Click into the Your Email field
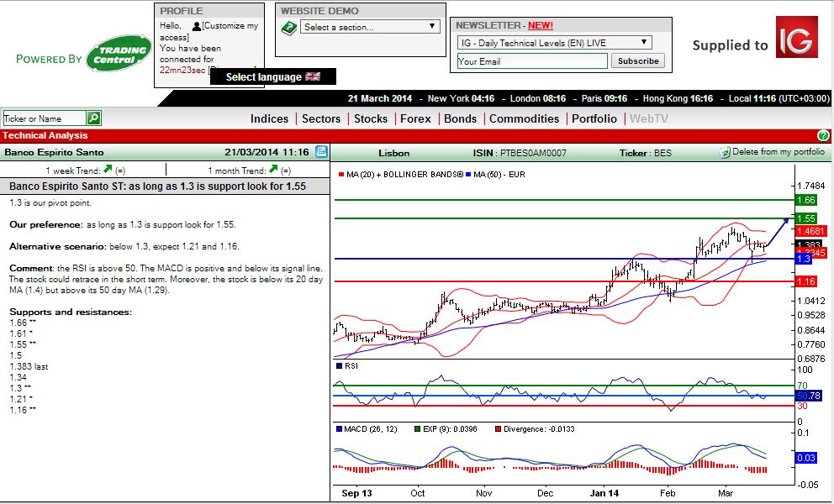Image resolution: width=834 pixels, height=504 pixels. point(531,60)
